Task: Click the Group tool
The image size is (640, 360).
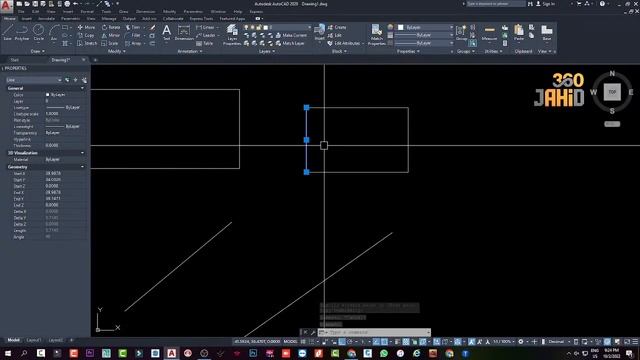Action: point(461,33)
